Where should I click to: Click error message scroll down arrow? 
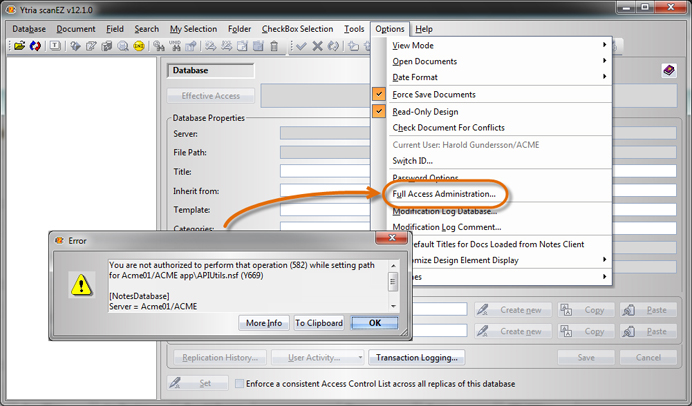pyautogui.click(x=393, y=306)
